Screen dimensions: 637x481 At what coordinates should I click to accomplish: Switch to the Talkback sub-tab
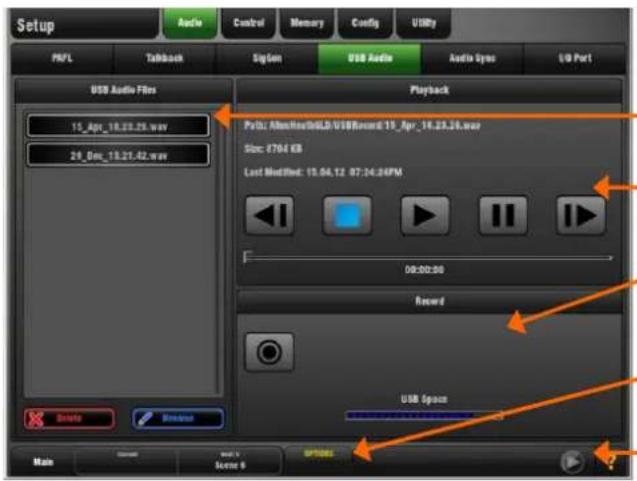(165, 58)
